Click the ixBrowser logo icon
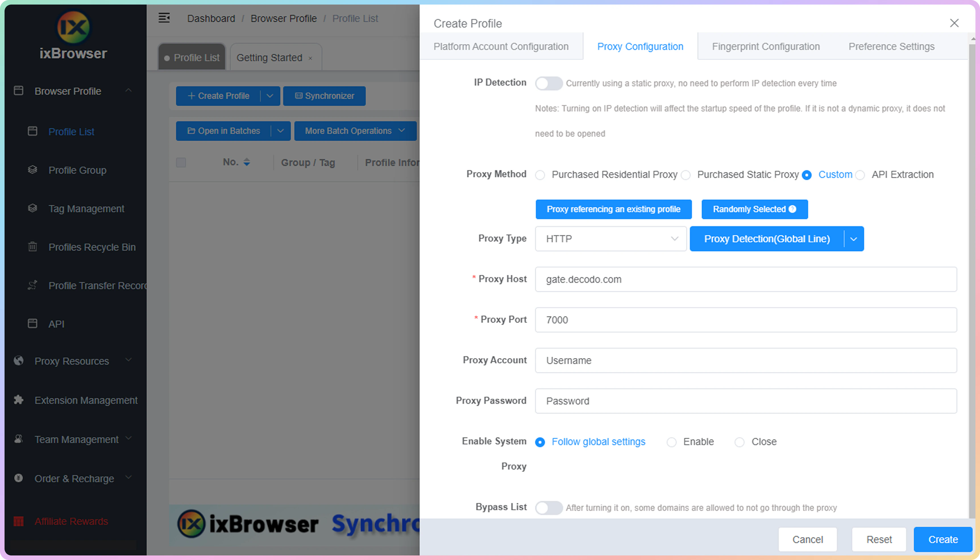 click(73, 27)
